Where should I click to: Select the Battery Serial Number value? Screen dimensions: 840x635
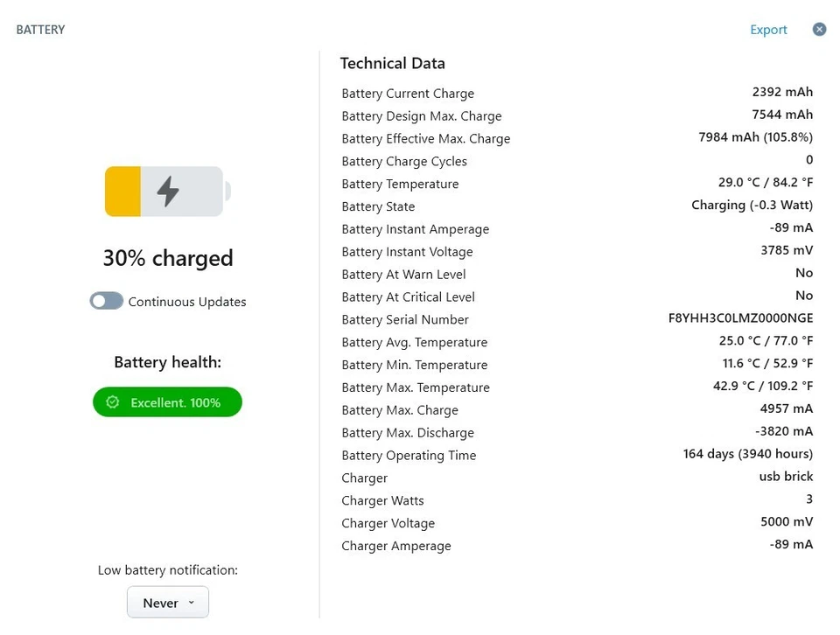(740, 317)
